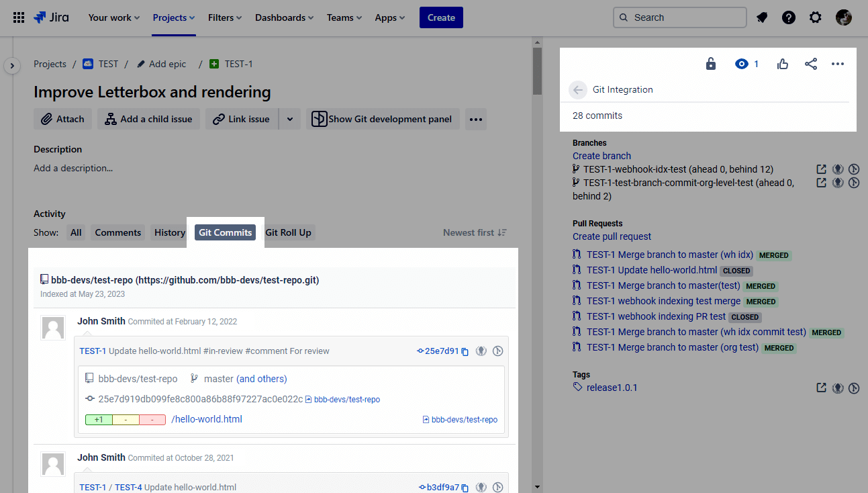The image size is (868, 493).
Task: Click GitKraken icon on commit b3df9a7
Action: coord(481,487)
